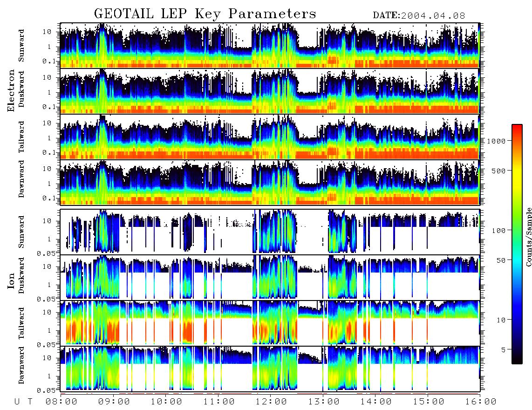The image size is (532, 410).
Task: Click the Electron Duskward spectrogram panel
Action: 270,91
